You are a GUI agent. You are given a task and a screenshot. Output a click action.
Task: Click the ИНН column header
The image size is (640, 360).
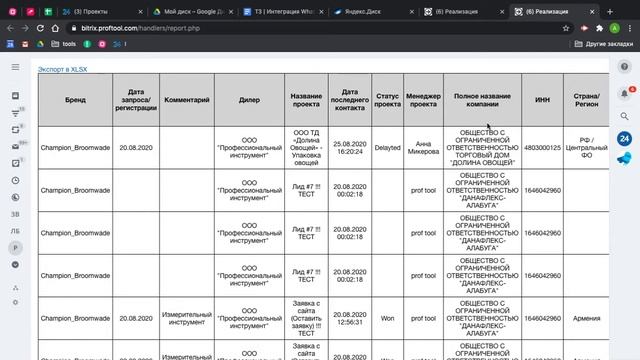(542, 100)
